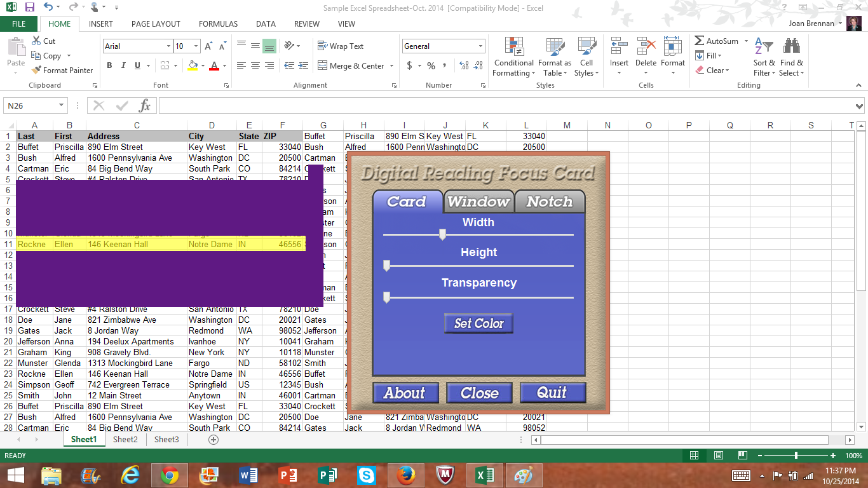Switch to the FORMULAS ribbon tab

click(x=218, y=24)
